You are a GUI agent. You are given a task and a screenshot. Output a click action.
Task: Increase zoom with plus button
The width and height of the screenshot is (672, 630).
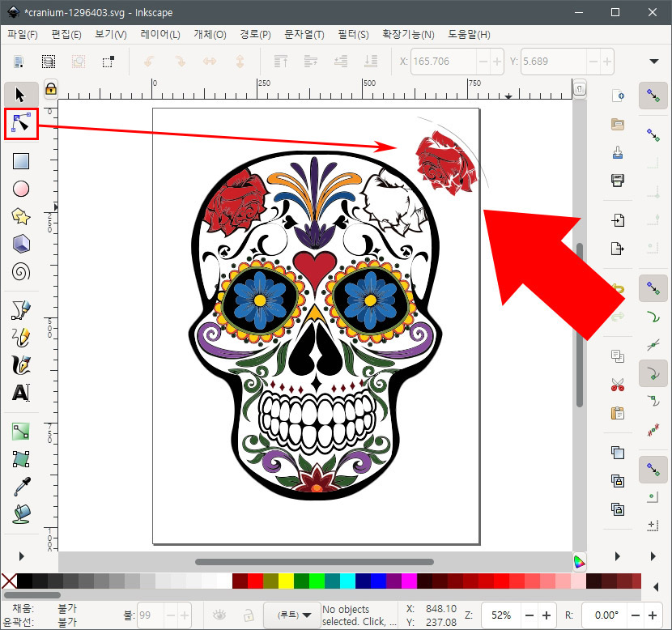click(547, 615)
